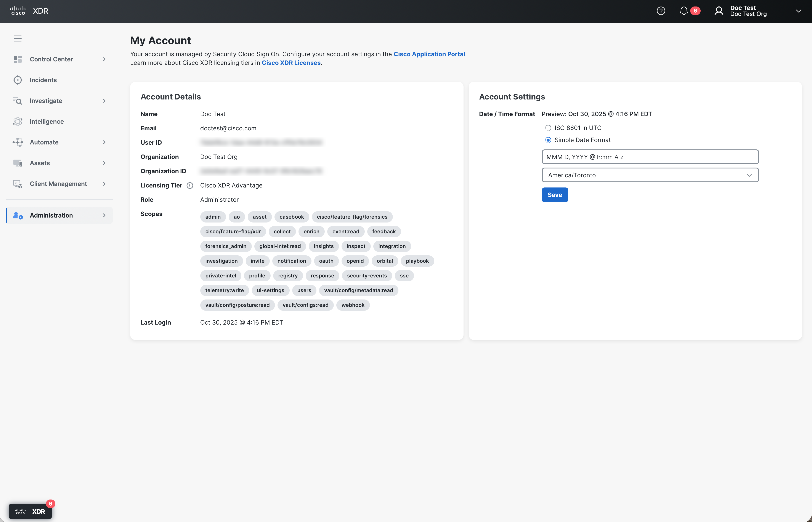Image resolution: width=812 pixels, height=522 pixels.
Task: Click the Save button
Action: point(554,195)
